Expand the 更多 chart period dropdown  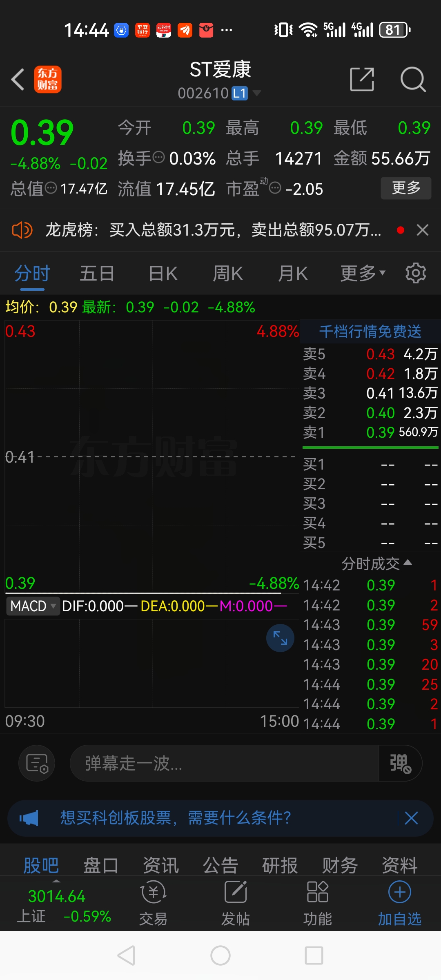click(x=363, y=274)
